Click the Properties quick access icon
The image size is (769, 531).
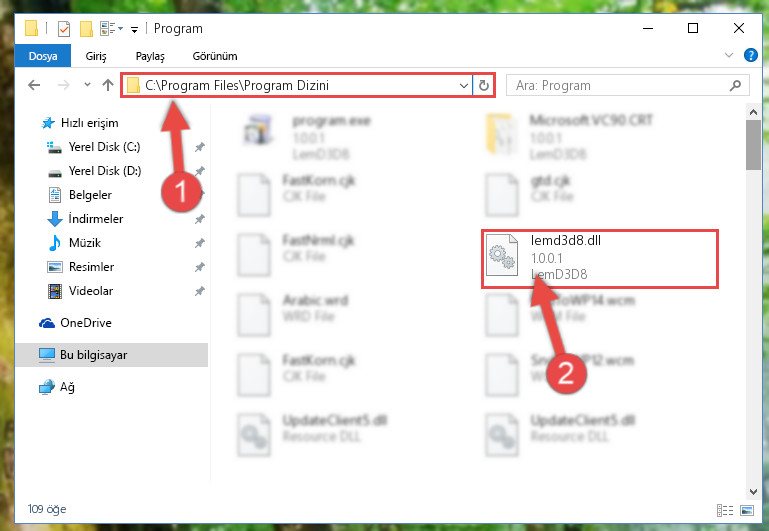point(64,28)
